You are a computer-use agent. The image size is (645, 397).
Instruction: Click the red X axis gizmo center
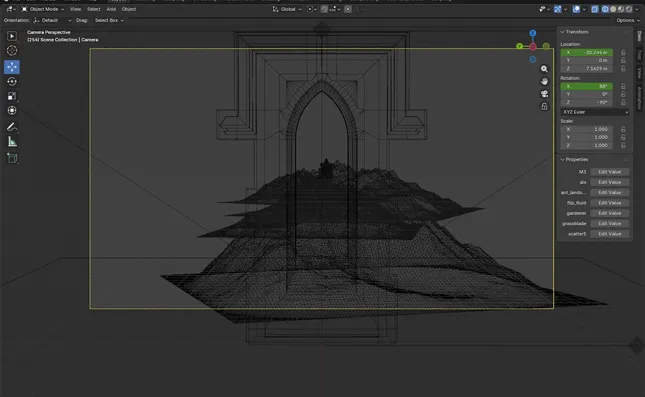[x=533, y=47]
